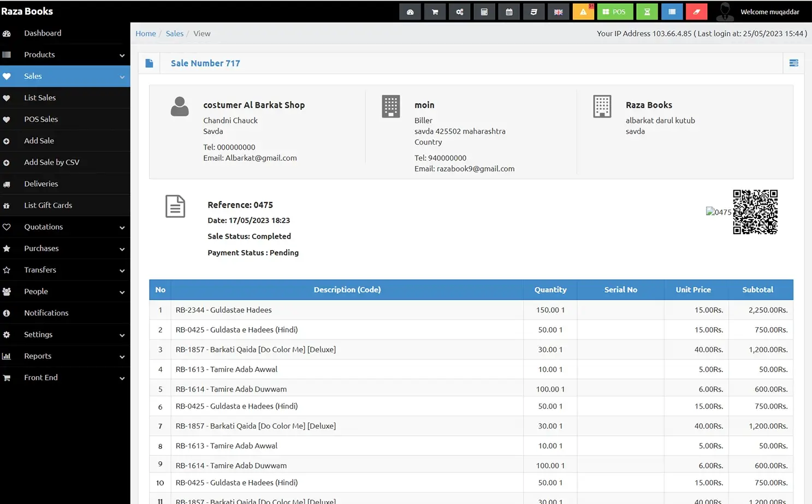Open dashboard icon in top toolbar

click(x=410, y=11)
